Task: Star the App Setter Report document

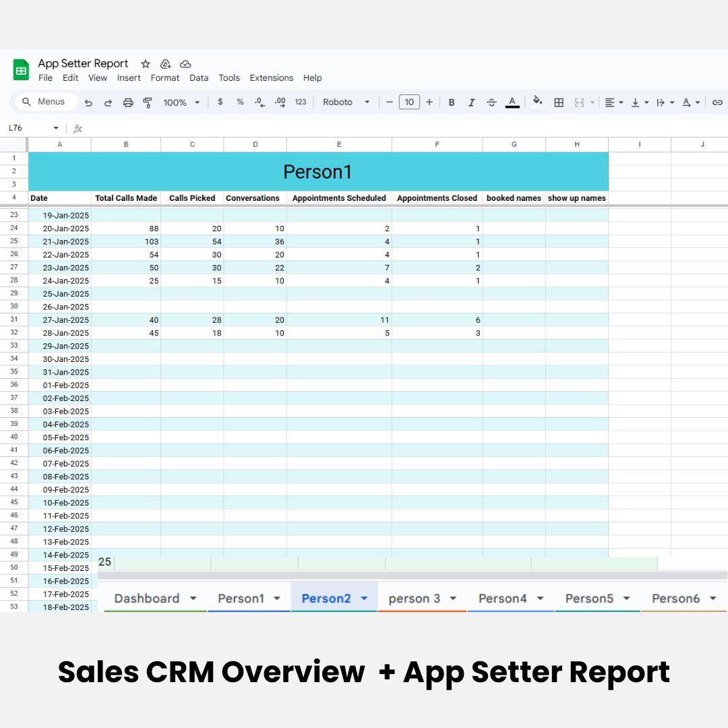Action: point(146,64)
